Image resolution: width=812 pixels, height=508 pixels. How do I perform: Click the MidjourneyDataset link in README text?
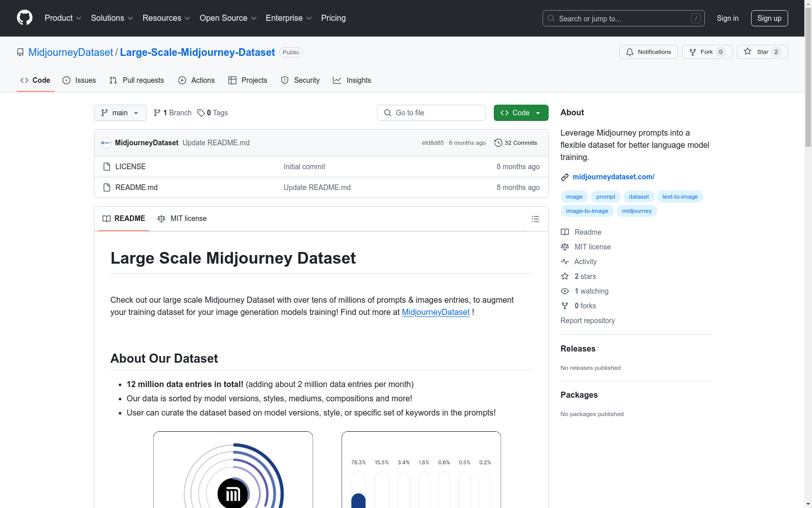click(436, 312)
